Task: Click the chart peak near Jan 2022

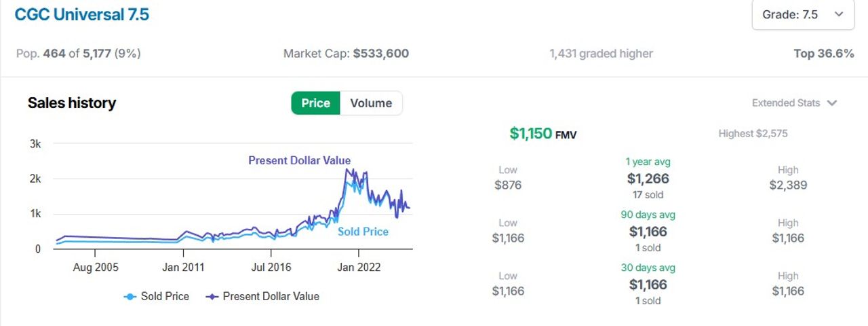Action: [347, 169]
